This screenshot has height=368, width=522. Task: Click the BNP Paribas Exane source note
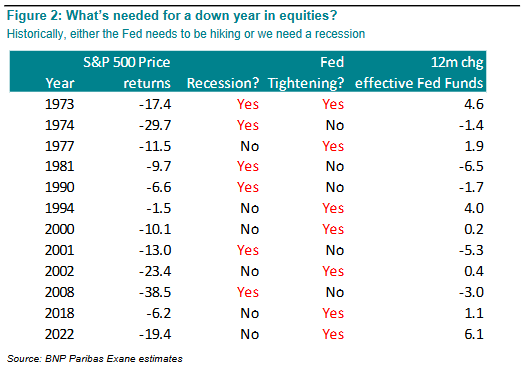95,359
